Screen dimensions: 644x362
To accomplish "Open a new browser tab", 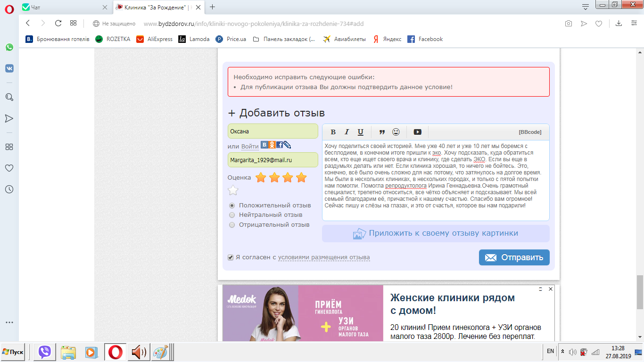I will click(213, 7).
